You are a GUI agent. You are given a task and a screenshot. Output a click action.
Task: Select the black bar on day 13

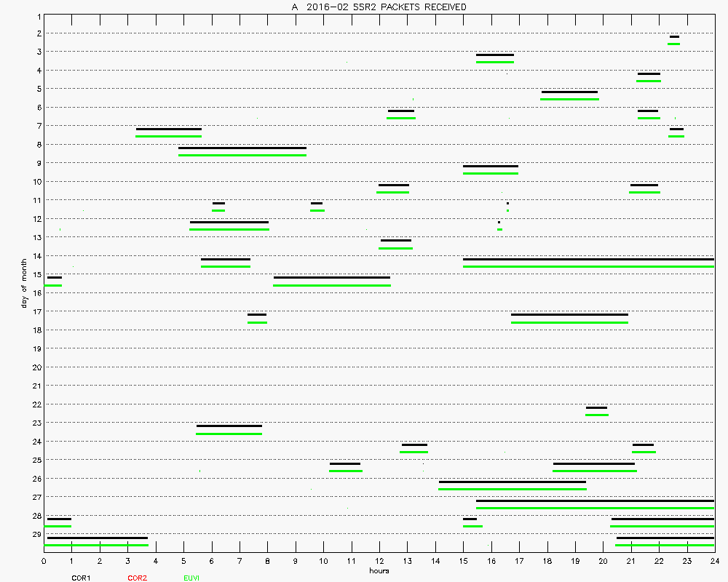point(395,240)
